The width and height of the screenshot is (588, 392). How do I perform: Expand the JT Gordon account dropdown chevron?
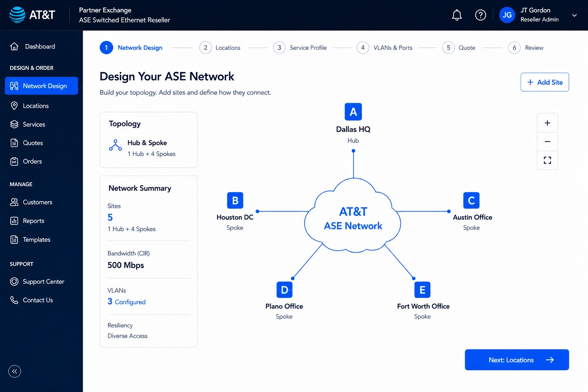pos(574,15)
